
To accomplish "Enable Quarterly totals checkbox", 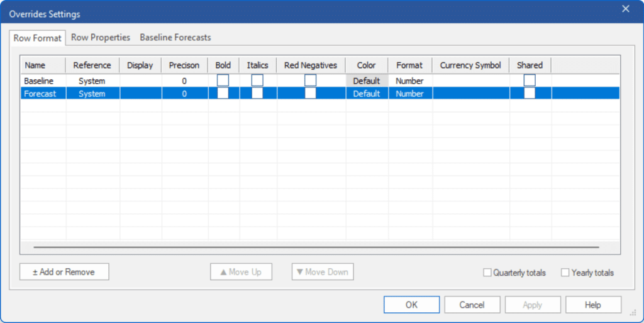I will (487, 273).
